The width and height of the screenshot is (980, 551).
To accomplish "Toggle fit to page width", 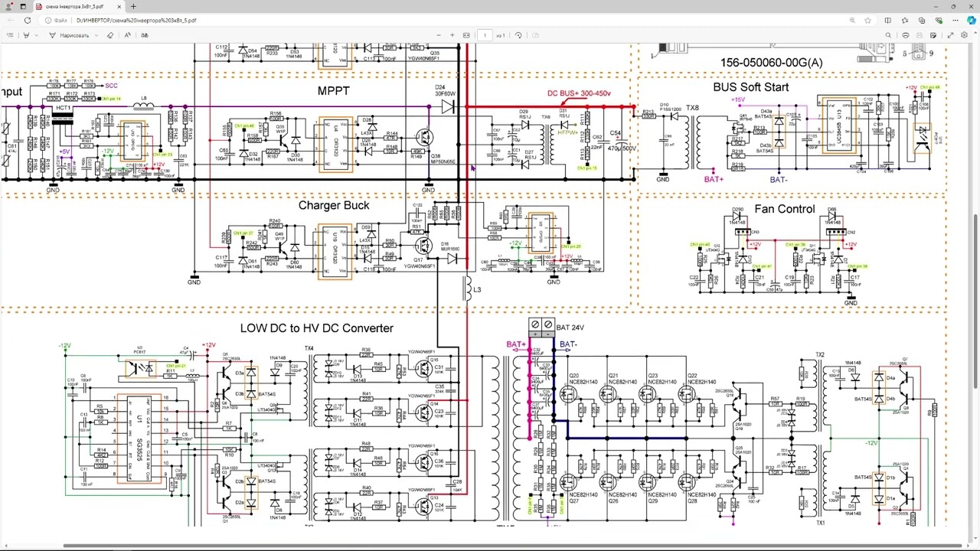I will point(466,35).
